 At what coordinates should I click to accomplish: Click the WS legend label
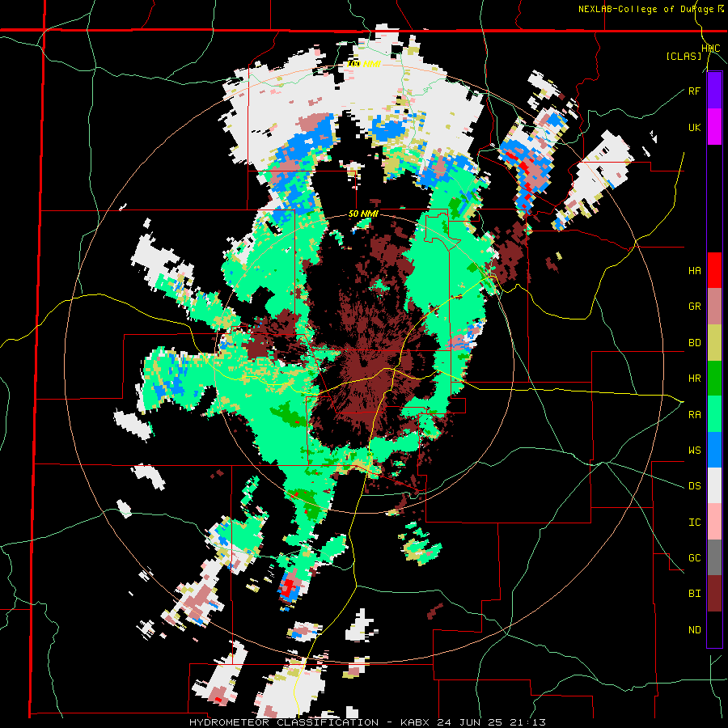[x=694, y=451]
